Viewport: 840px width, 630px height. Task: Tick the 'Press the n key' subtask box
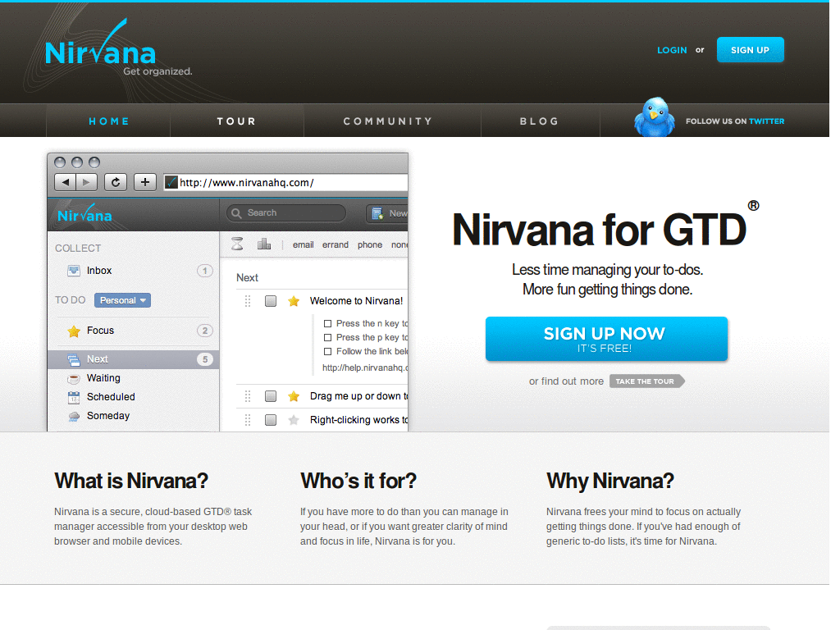[328, 323]
